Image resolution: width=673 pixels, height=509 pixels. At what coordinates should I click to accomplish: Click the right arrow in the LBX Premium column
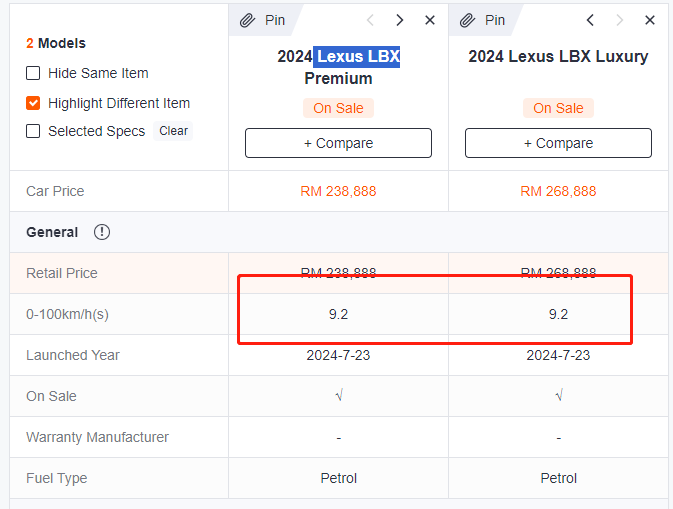[400, 20]
